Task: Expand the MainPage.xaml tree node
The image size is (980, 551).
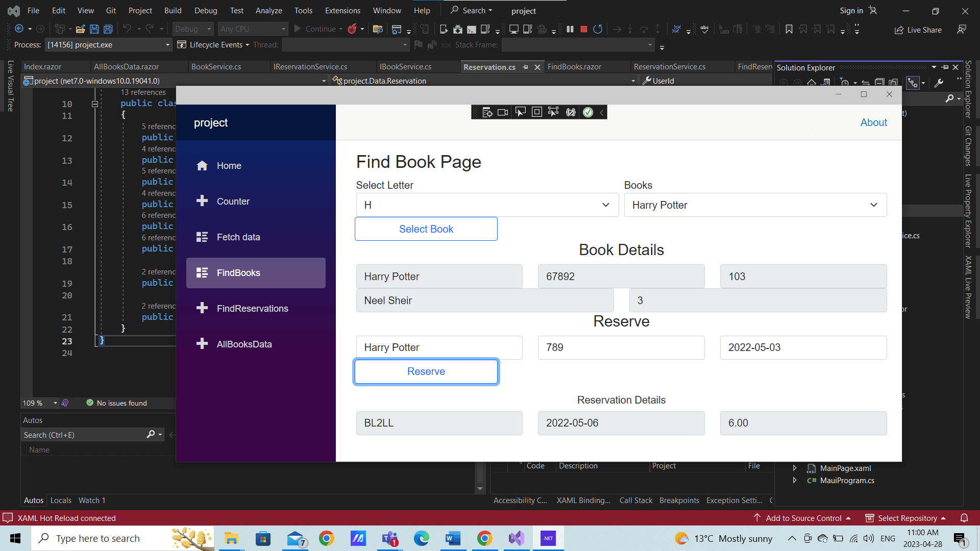Action: coord(795,468)
